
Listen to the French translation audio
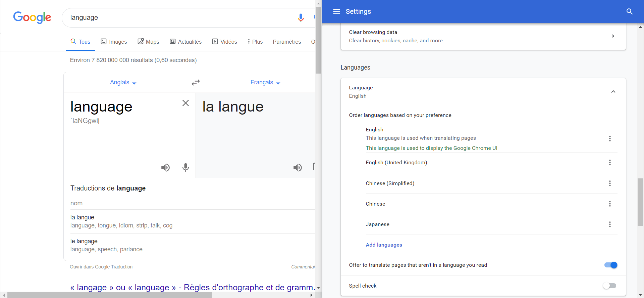point(298,167)
